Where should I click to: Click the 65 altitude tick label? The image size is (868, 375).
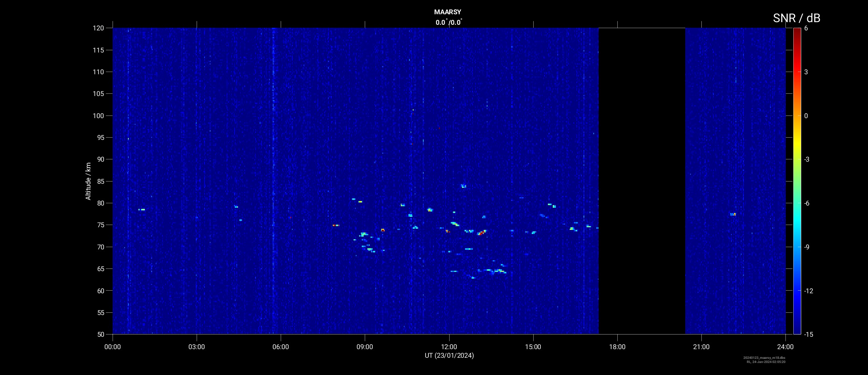click(100, 268)
